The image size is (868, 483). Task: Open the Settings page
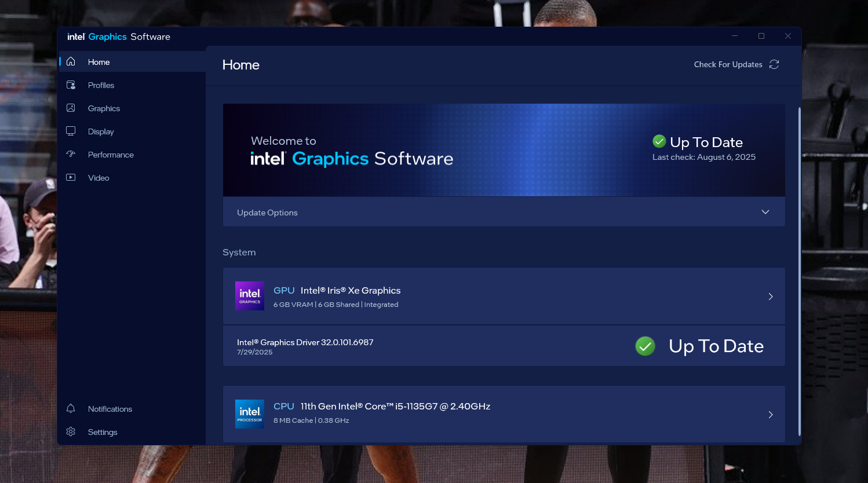click(133, 431)
